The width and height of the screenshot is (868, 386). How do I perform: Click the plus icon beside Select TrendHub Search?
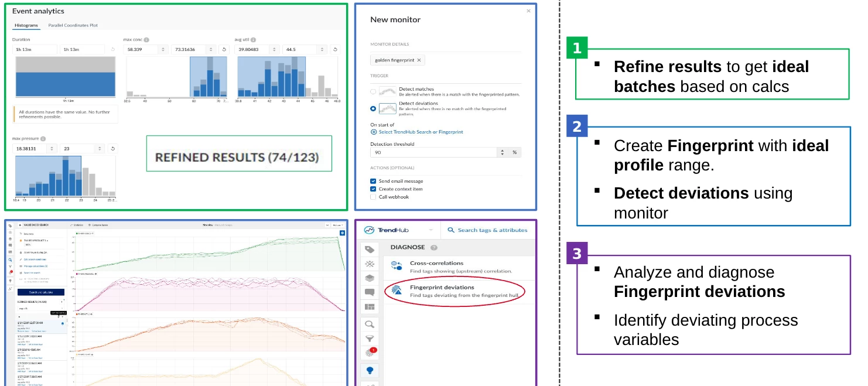click(x=374, y=132)
